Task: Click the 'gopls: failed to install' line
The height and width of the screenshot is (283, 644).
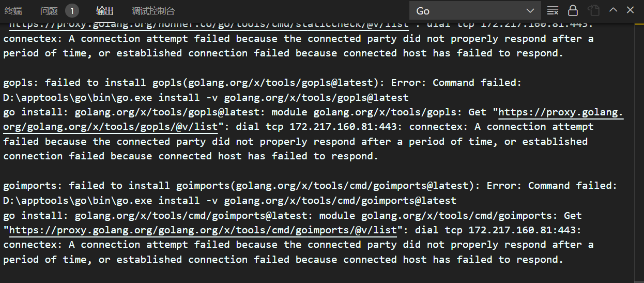Action: coord(263,83)
